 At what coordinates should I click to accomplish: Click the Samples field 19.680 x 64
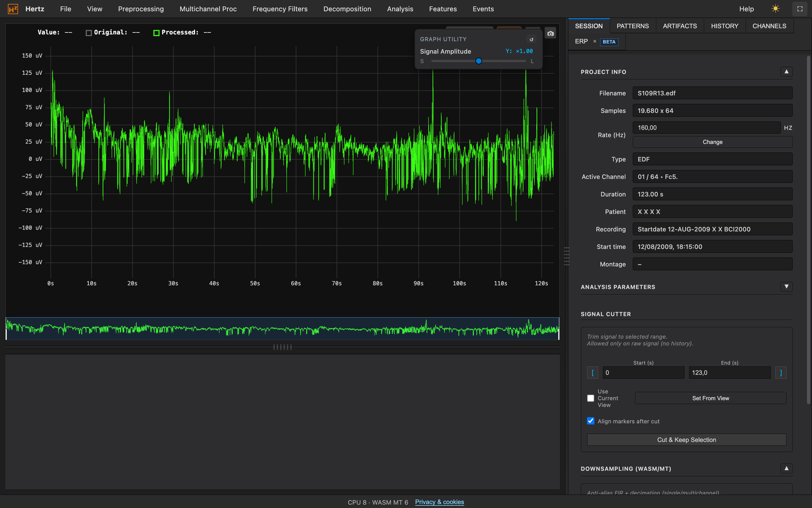click(712, 111)
